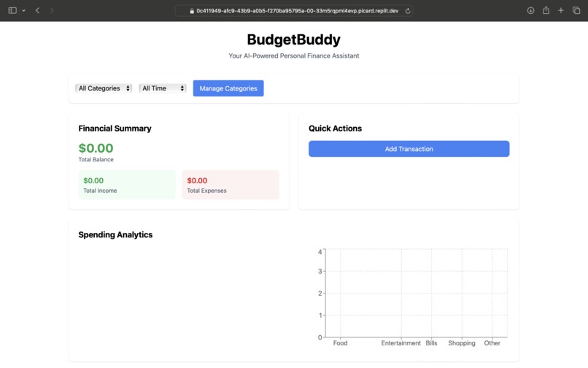Open the All Time filter dropdown
This screenshot has height=368, width=588.
(x=163, y=88)
